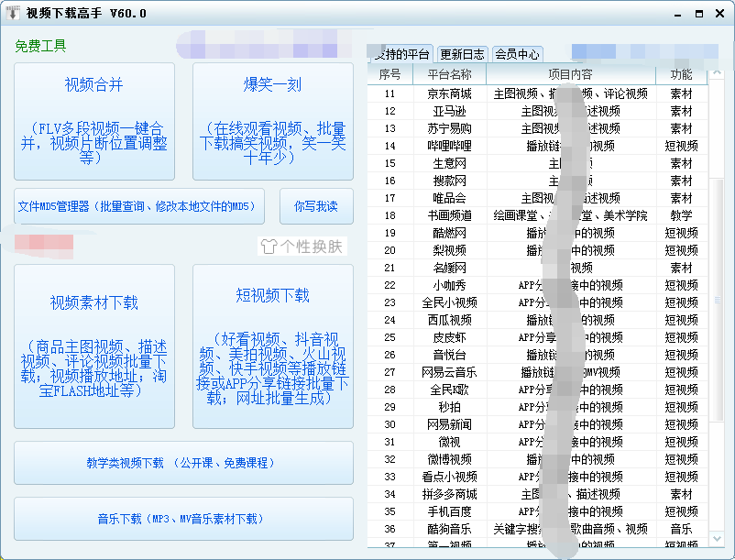Open 视频合并 tool
The image size is (735, 560).
pos(94,121)
